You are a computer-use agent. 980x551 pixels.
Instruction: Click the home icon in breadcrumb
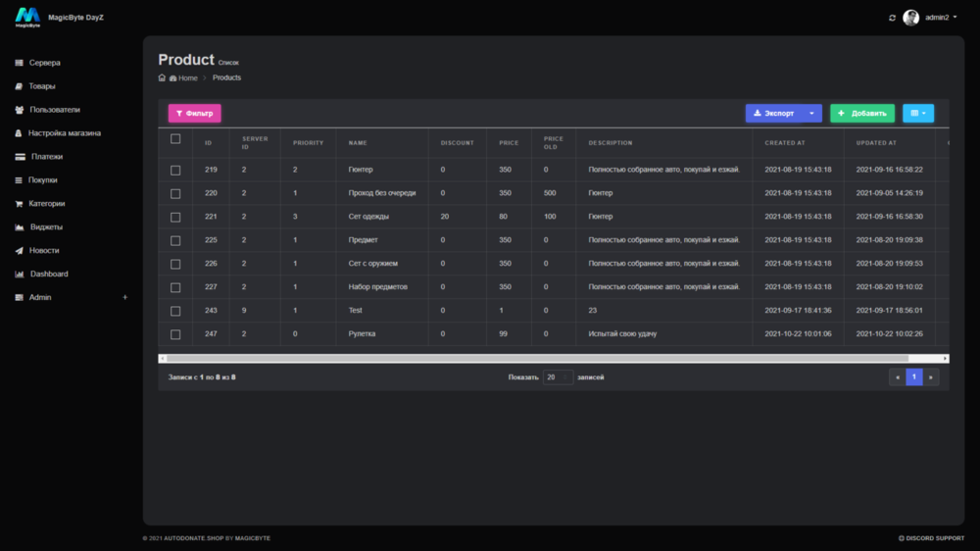(x=162, y=77)
